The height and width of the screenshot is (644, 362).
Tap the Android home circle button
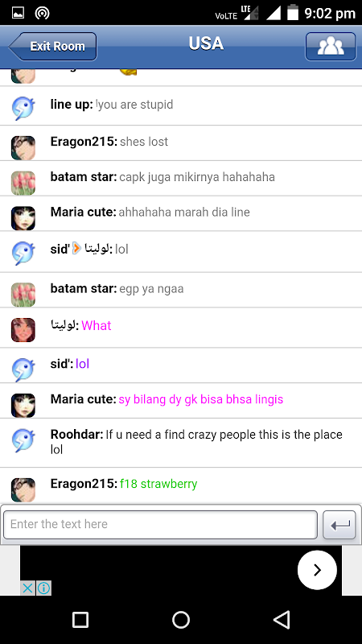(x=181, y=620)
